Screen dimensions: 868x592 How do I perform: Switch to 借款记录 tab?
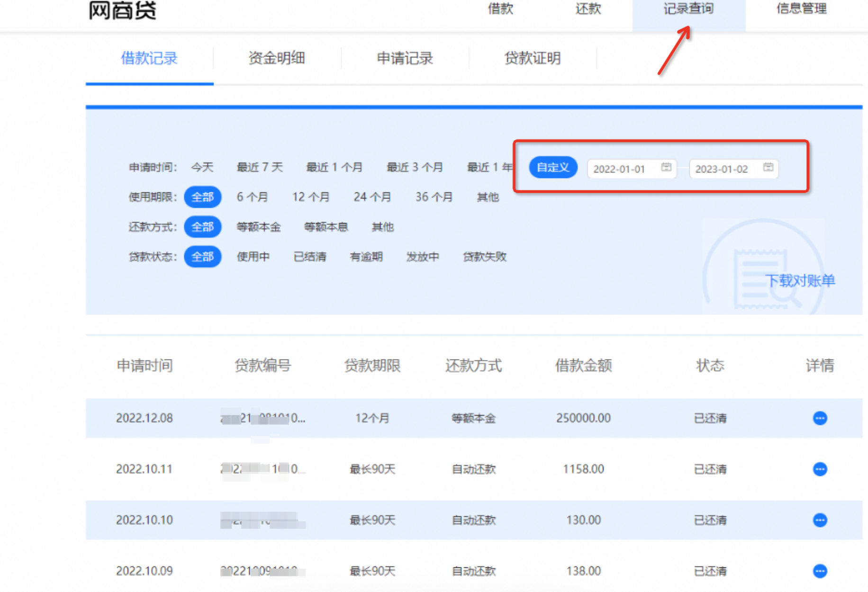tap(149, 58)
